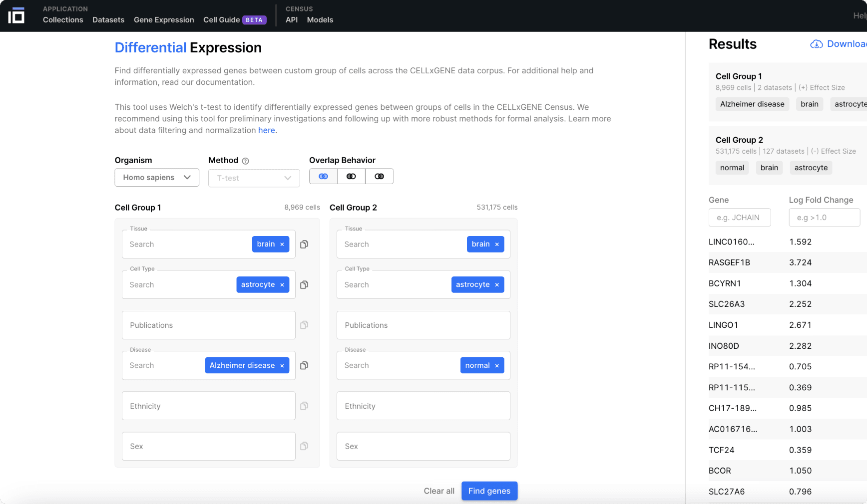
Task: Click the copy icon next to Cell Group 1 Sex field
Action: 304,446
